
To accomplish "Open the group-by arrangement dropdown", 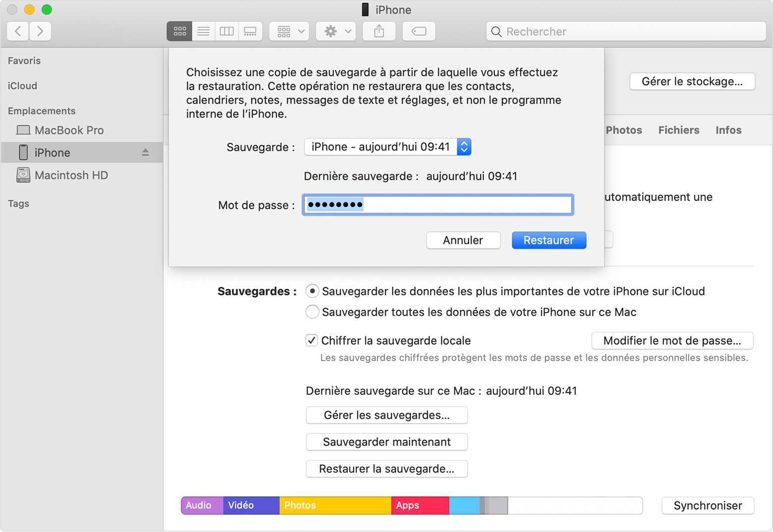I will (x=289, y=31).
